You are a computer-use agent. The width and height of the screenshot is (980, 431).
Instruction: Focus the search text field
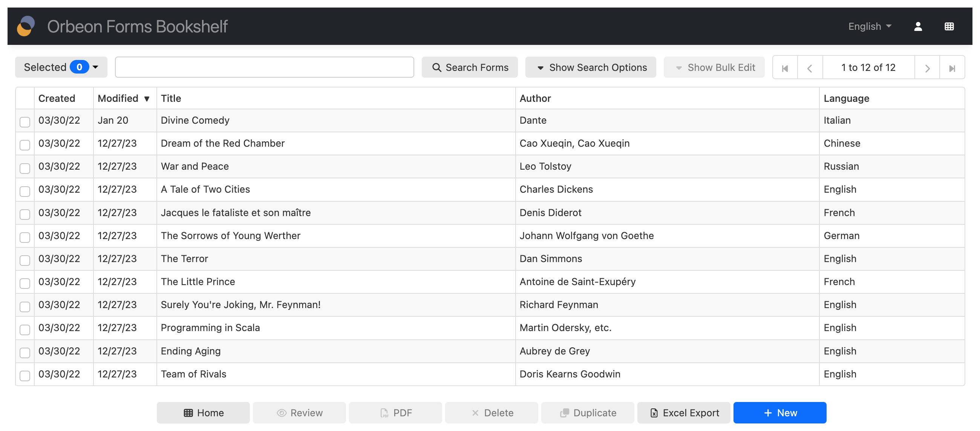(264, 67)
